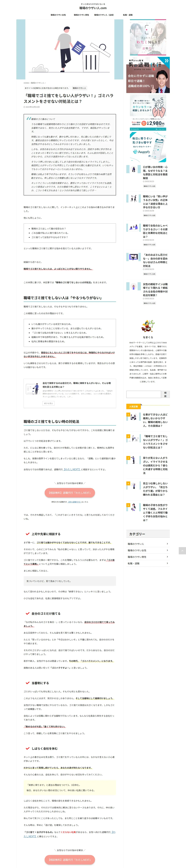Open popular article 1 仕事ができない人ほど雑用しない

[x=155, y=420]
